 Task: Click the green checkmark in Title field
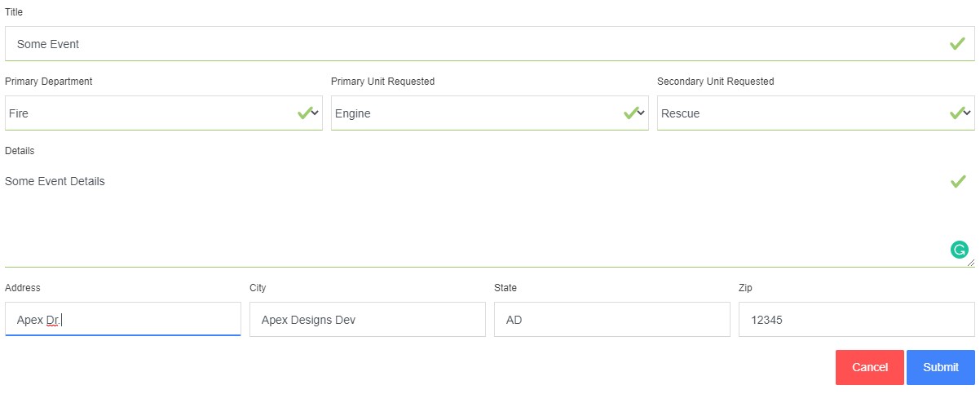tap(957, 44)
